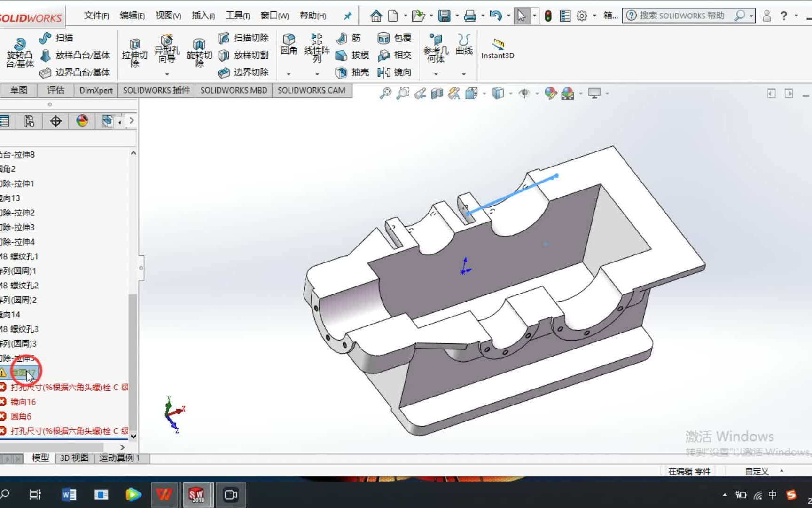Toggle Section View in the heads-up toolbar

pos(436,93)
